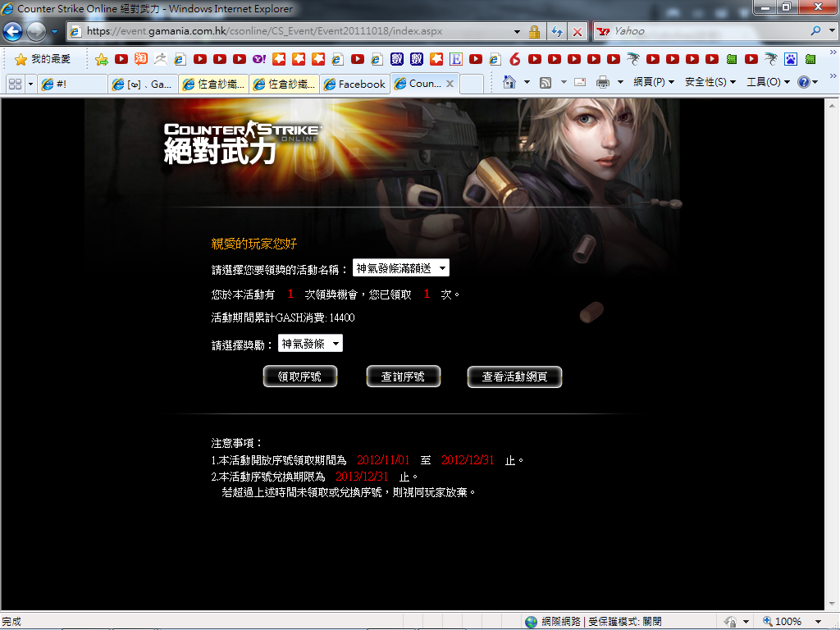Click the 查詢序號 button

(x=404, y=377)
